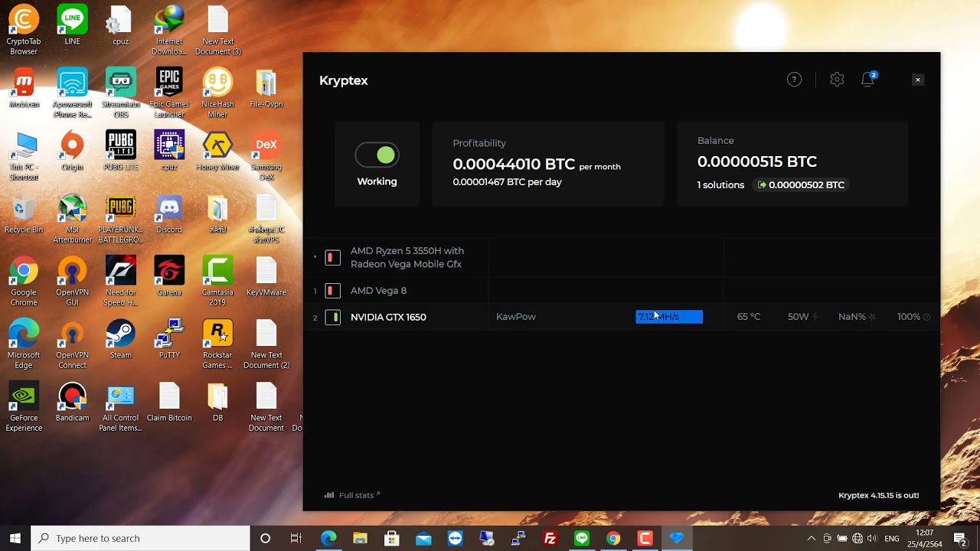Toggle the green Working mining switch
The width and height of the screenshot is (980, 551).
[x=377, y=155]
